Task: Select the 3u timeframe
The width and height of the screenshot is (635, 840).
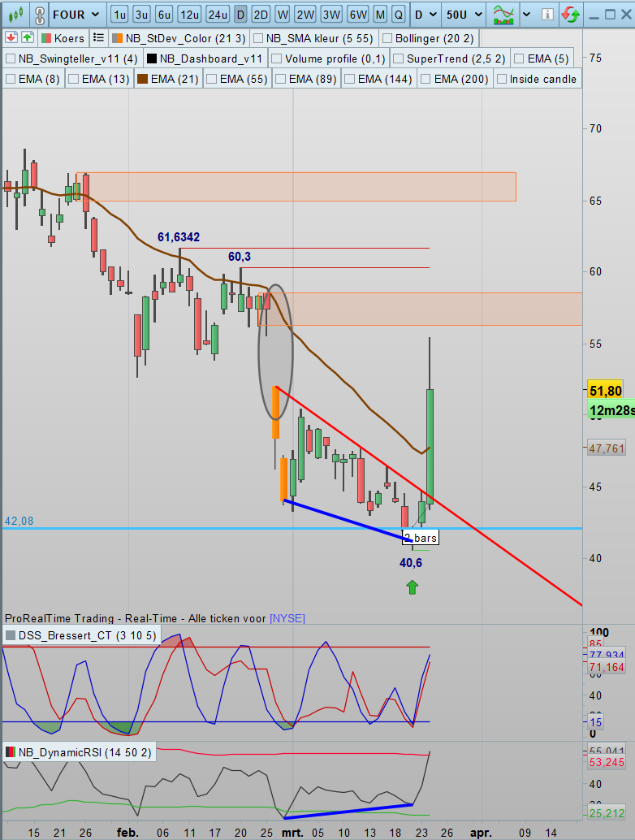Action: point(141,15)
